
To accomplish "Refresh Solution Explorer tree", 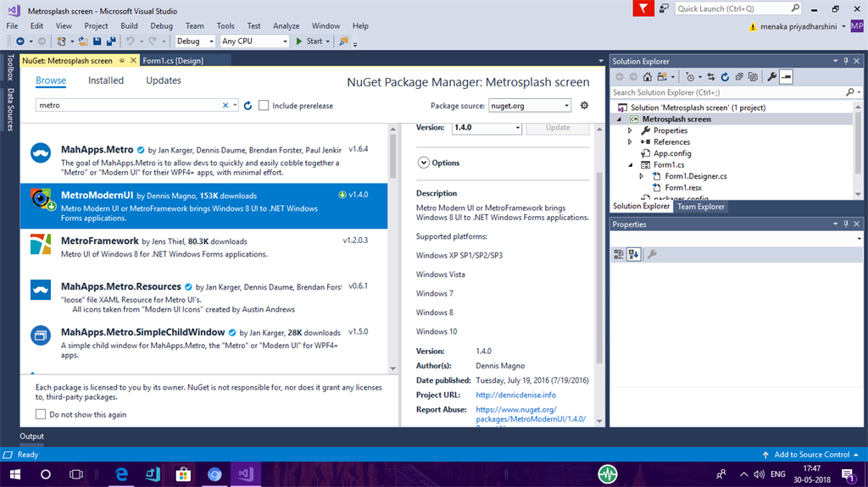I will click(x=725, y=77).
